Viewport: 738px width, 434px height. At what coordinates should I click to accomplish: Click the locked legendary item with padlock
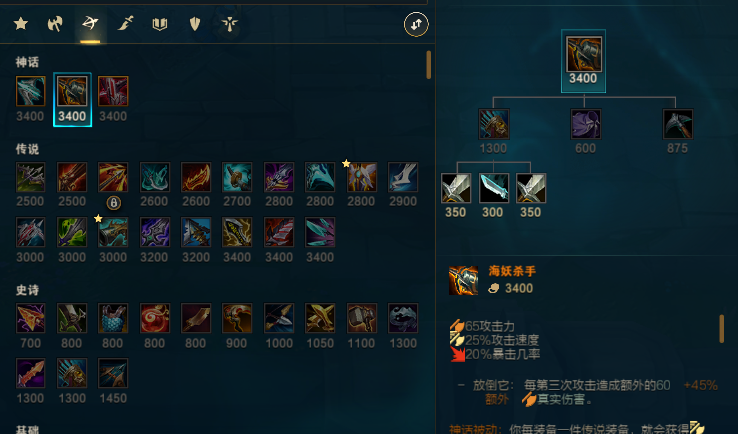click(113, 177)
